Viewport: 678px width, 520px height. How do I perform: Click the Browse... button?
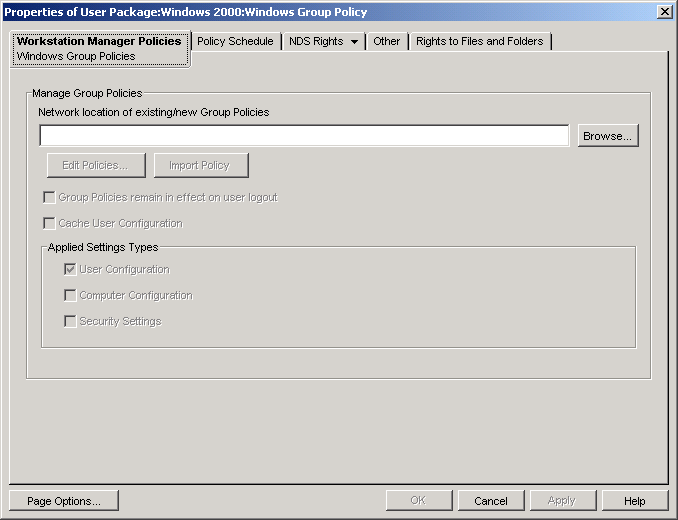tap(608, 136)
